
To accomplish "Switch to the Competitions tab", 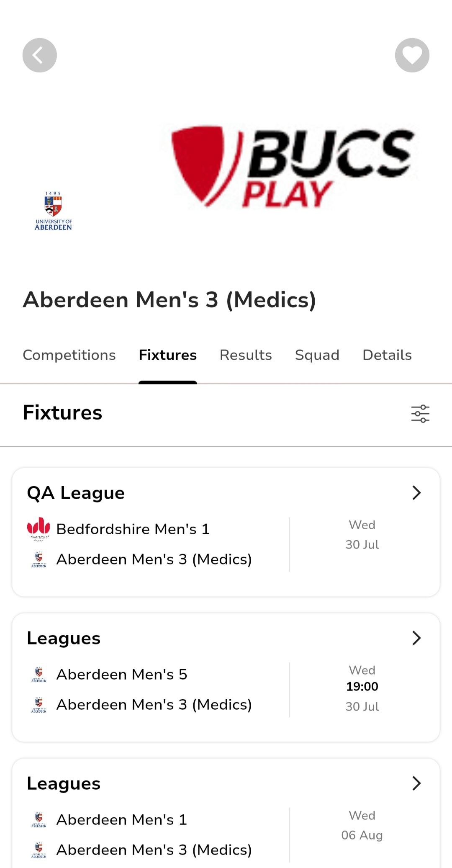I will [x=69, y=355].
